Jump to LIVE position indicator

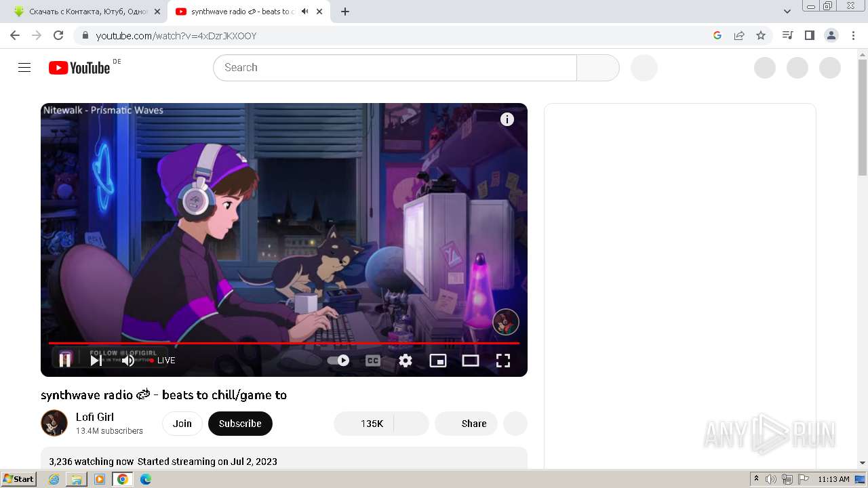click(x=163, y=361)
